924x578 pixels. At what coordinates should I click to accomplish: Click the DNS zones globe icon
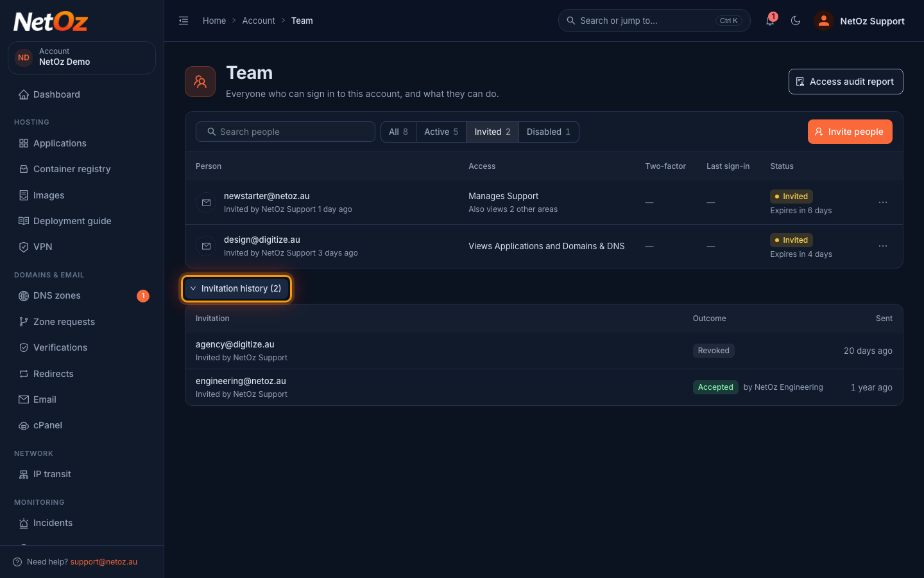[24, 296]
